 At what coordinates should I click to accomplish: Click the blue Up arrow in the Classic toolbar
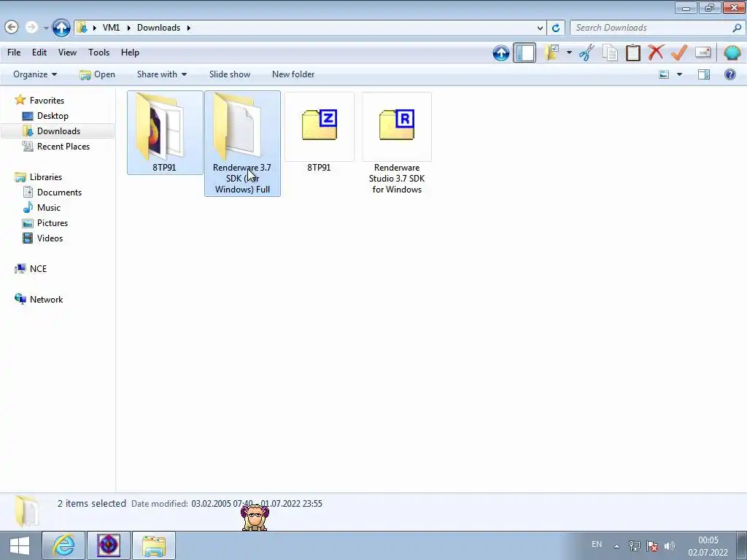[x=500, y=52]
